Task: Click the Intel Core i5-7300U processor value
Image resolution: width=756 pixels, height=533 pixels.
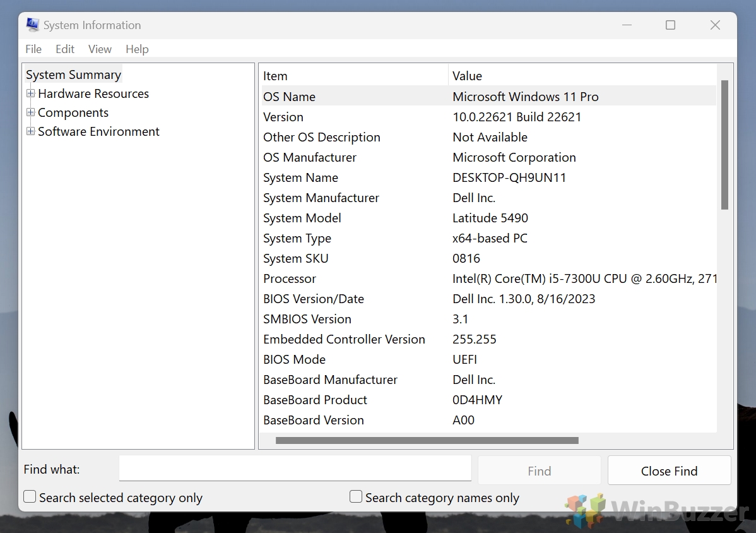Action: [584, 278]
